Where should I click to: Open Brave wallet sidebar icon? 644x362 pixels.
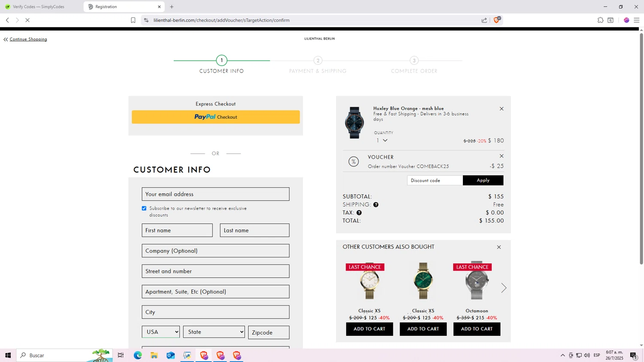(x=611, y=20)
